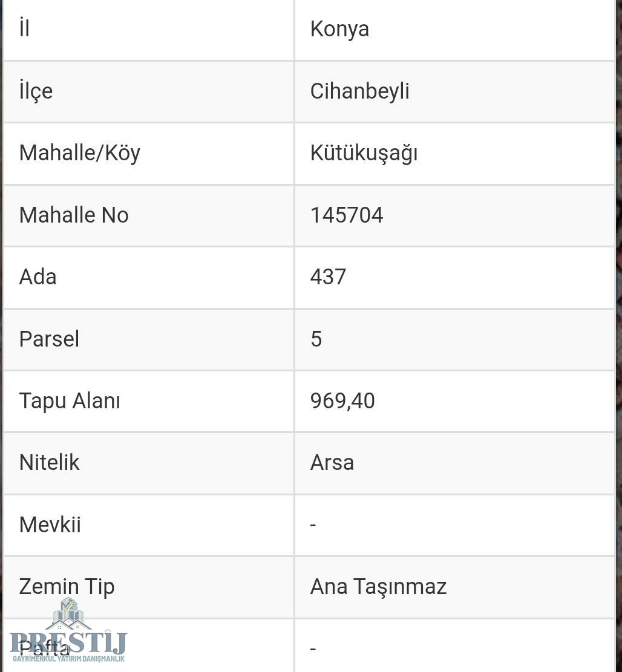Click the Mahalle/Köy label
622x672 pixels.
80,154
